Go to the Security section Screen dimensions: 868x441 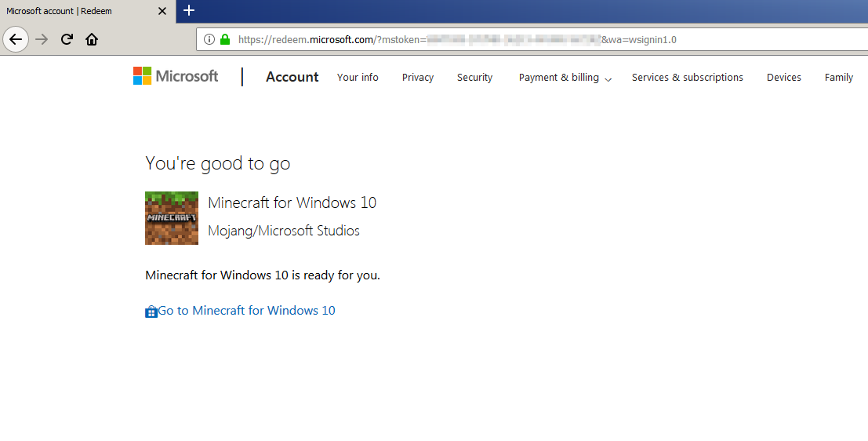click(474, 78)
